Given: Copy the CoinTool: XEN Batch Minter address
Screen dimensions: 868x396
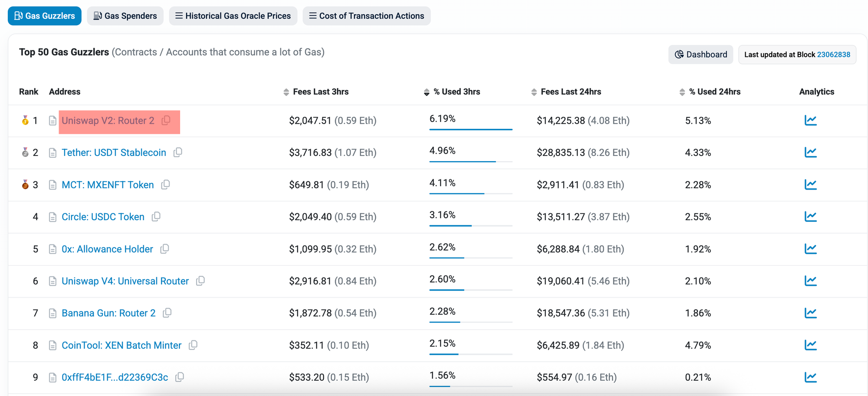Looking at the screenshot, I should tap(193, 345).
